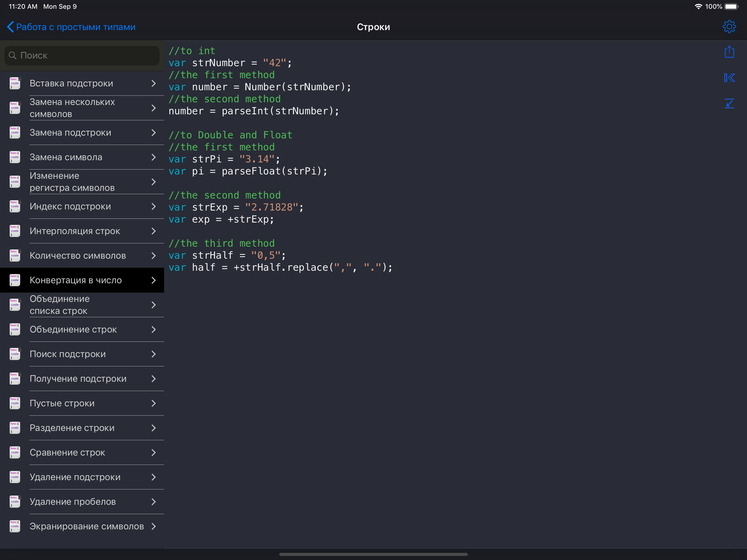747x560 pixels.
Task: Click the code icon beside Замена символа
Action: pos(15,157)
